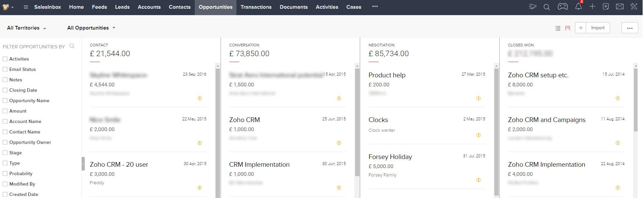
Task: Navigate to the Transactions tab
Action: (256, 7)
